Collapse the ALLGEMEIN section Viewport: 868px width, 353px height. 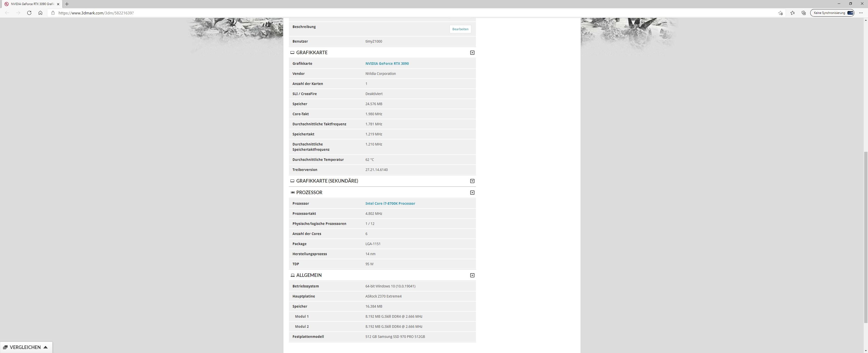[x=472, y=275]
